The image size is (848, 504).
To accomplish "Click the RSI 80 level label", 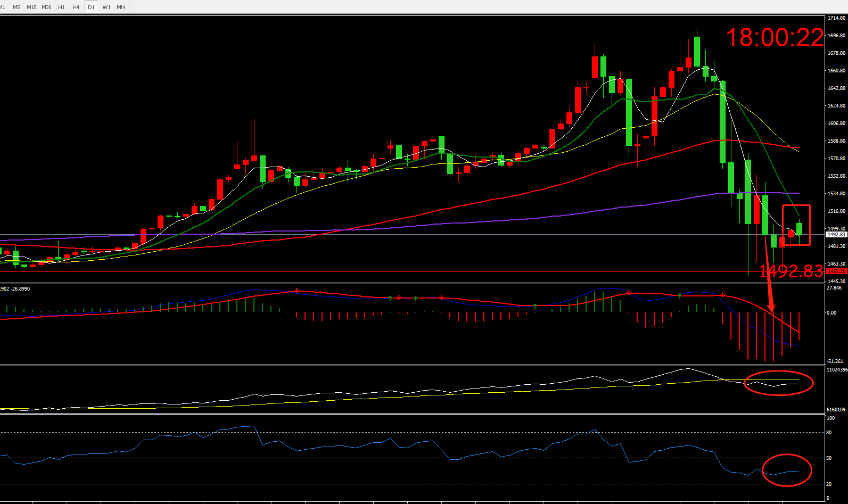I will tap(829, 433).
